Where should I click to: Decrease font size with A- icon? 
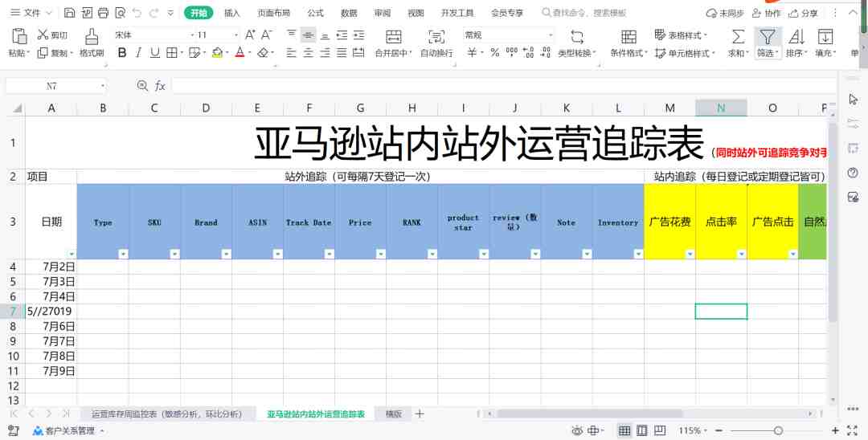(267, 35)
